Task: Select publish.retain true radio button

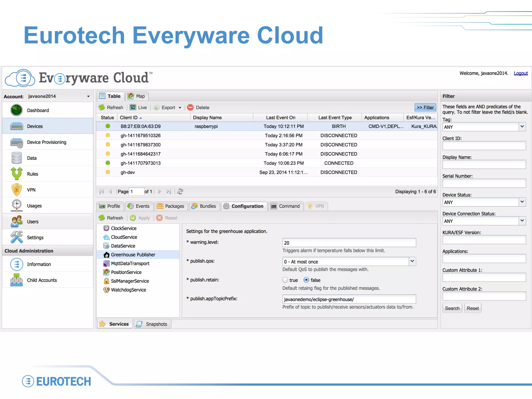Action: [x=285, y=280]
